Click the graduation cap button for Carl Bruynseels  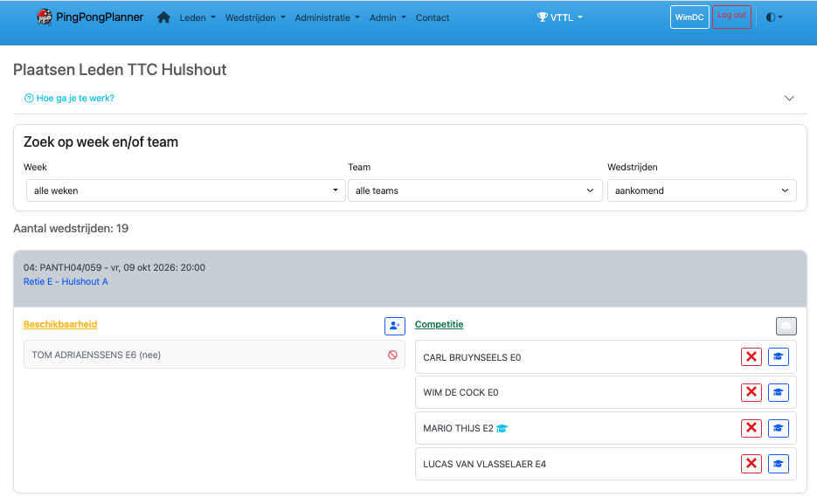[779, 356]
